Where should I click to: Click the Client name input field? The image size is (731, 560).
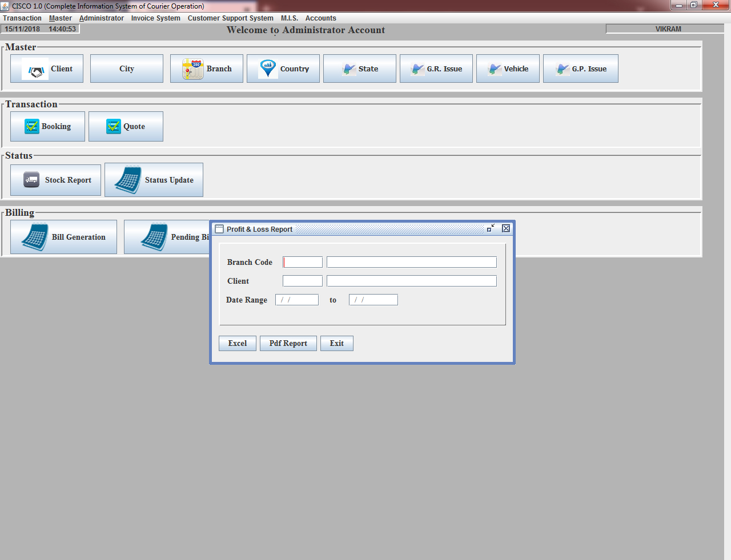412,281
